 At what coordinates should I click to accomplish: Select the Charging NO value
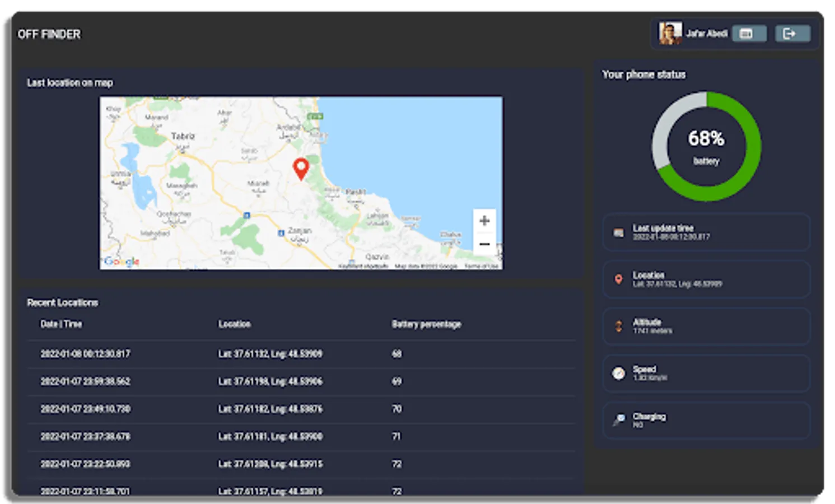coord(638,425)
